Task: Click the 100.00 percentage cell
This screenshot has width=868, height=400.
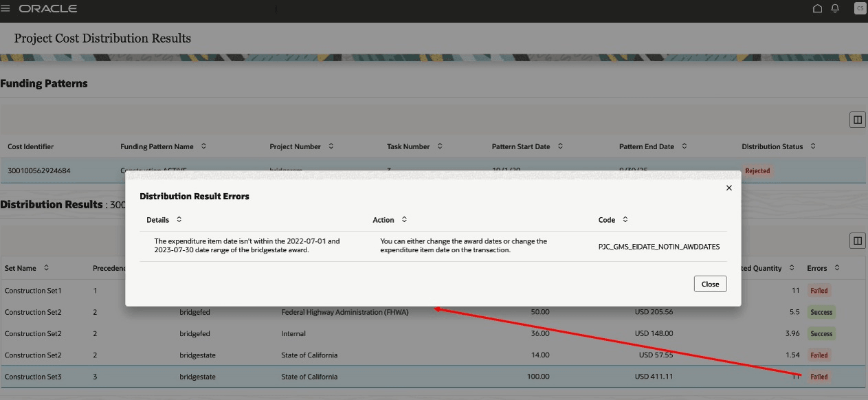Action: tap(538, 377)
